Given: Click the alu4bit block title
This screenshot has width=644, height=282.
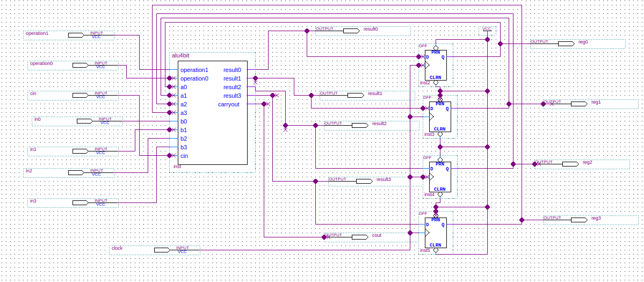Looking at the screenshot, I should pyautogui.click(x=180, y=56).
